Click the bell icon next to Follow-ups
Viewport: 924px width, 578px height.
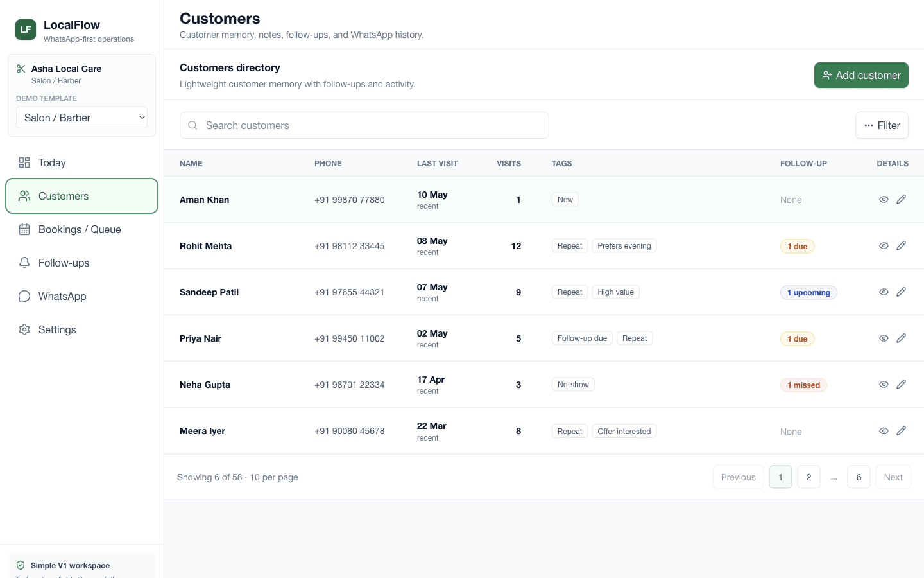coord(24,263)
